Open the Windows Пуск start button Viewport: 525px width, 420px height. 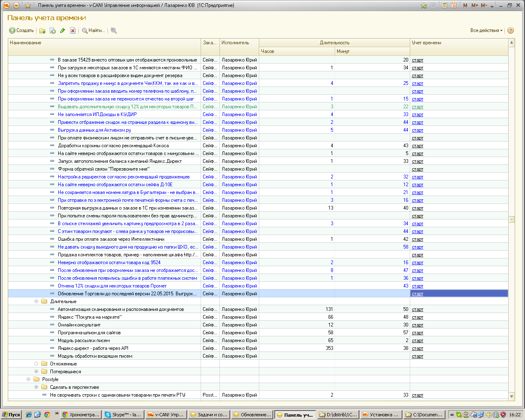pos(11,415)
